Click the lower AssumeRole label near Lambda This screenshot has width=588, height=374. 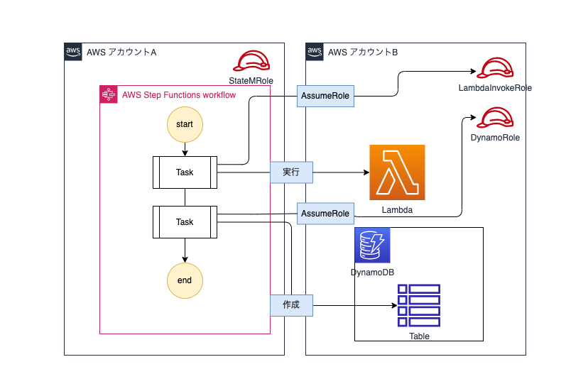(x=325, y=214)
